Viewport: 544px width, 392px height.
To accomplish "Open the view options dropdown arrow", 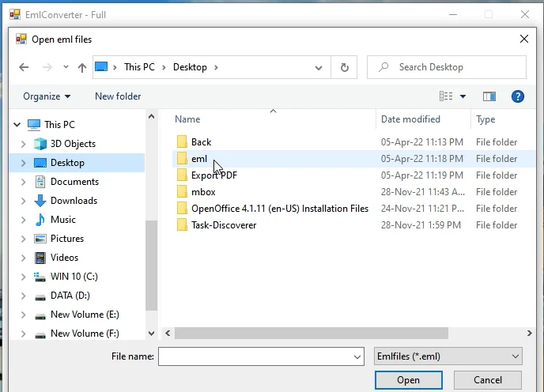I will [463, 96].
